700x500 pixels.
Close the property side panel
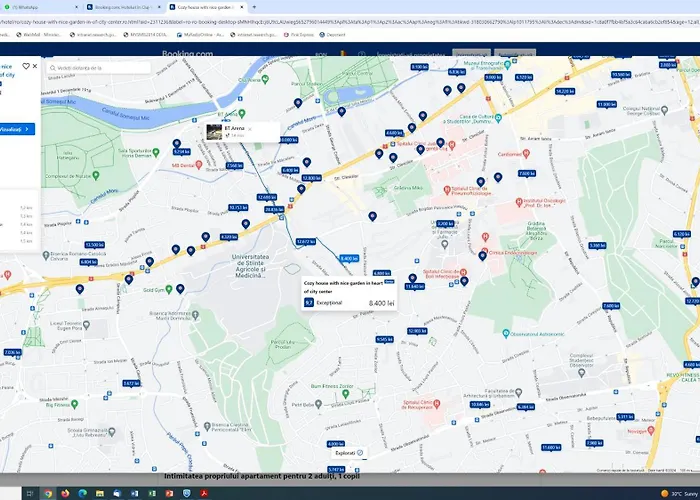pos(36,66)
